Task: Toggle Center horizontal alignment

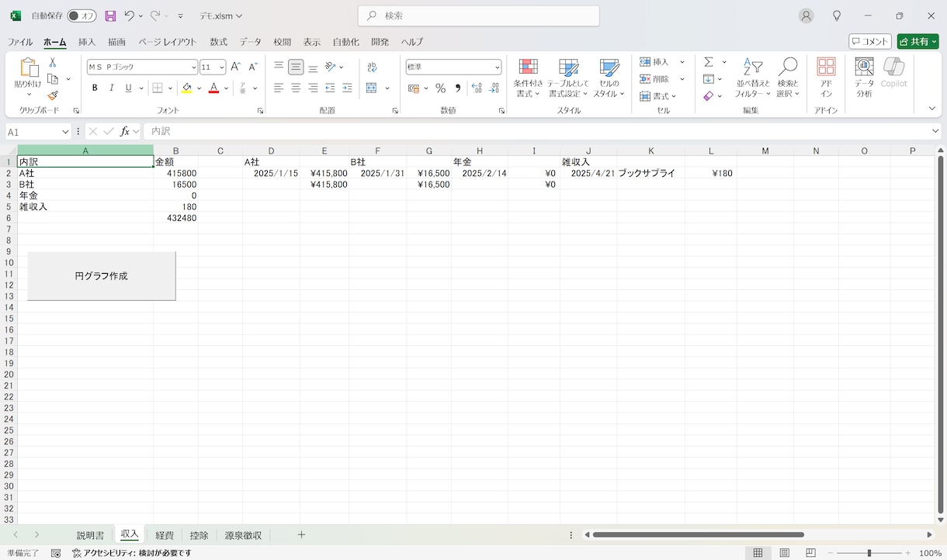Action: pos(296,88)
